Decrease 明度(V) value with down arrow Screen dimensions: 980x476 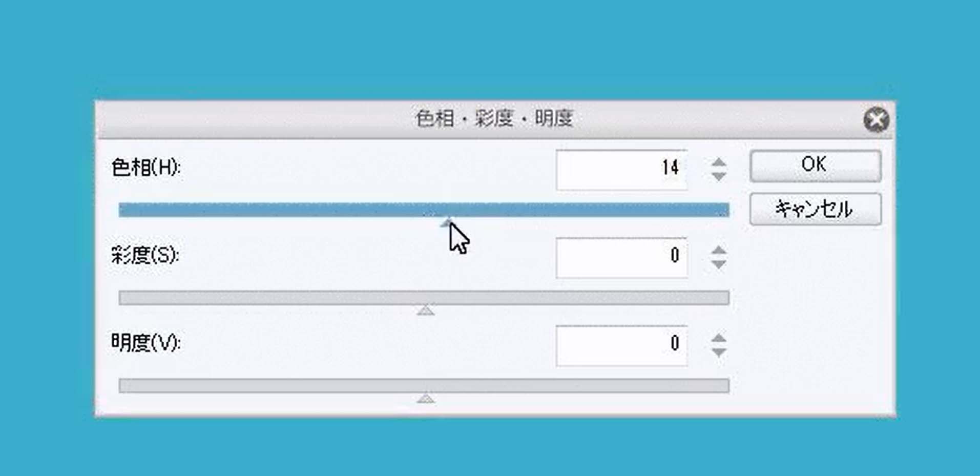click(x=719, y=353)
